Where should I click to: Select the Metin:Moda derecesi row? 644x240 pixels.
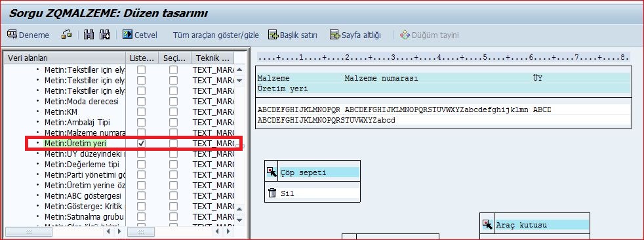pos(81,101)
